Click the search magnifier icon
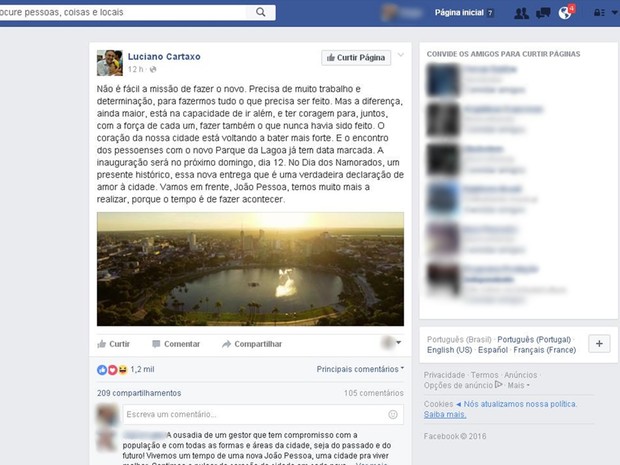The height and width of the screenshot is (465, 620). point(261,12)
